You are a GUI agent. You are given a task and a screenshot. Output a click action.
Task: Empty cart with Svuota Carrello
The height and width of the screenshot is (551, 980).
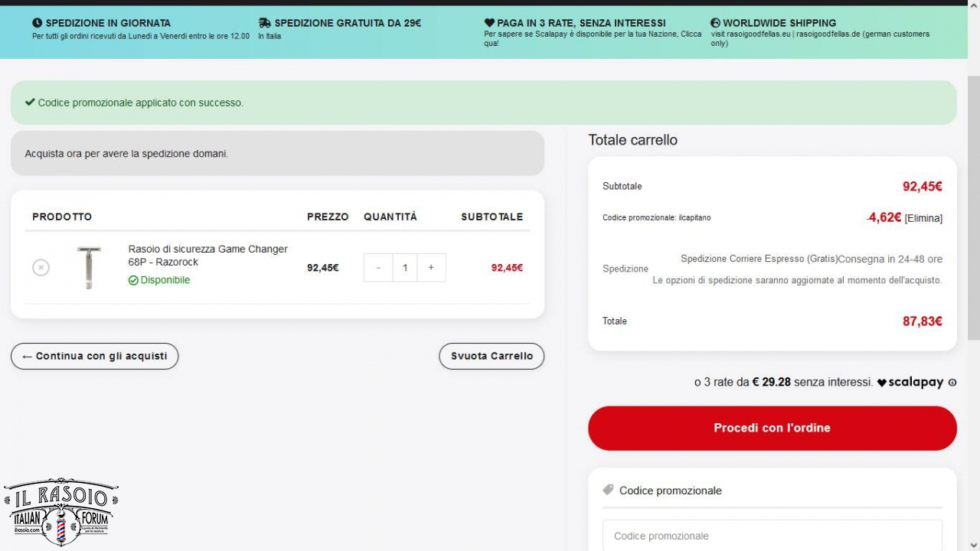[492, 356]
